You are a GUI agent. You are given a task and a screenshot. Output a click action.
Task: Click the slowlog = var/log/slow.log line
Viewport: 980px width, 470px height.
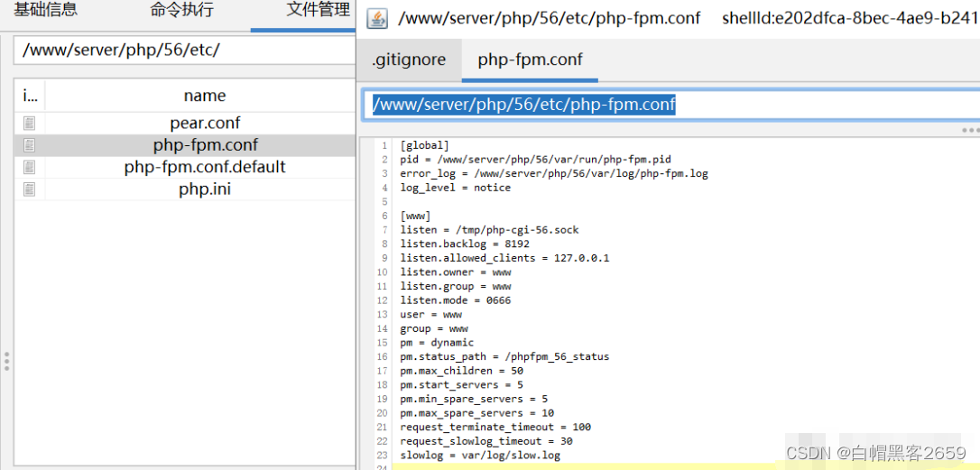[x=480, y=456]
